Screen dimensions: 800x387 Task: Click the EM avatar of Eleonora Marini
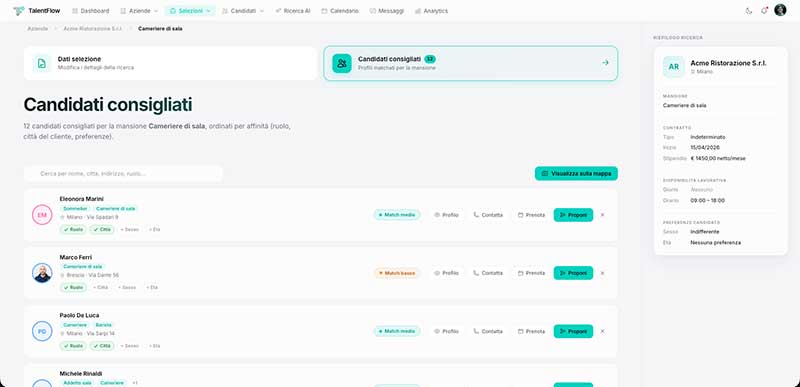coord(42,215)
